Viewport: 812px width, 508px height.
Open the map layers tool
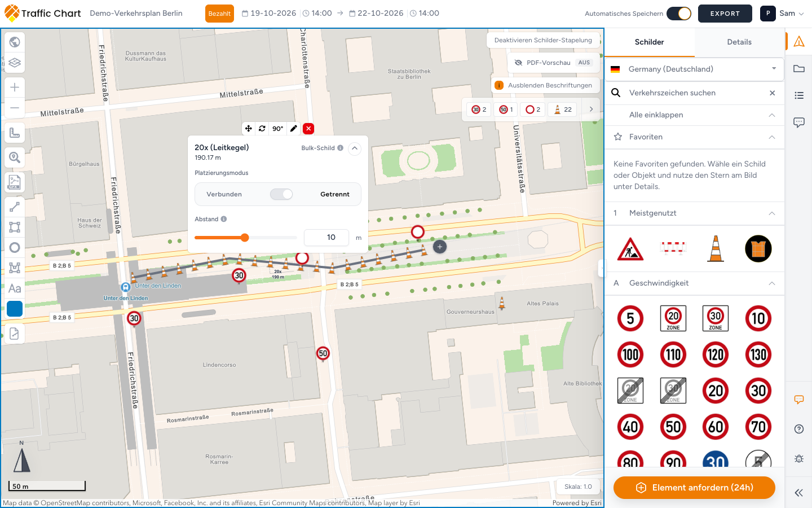click(x=15, y=63)
